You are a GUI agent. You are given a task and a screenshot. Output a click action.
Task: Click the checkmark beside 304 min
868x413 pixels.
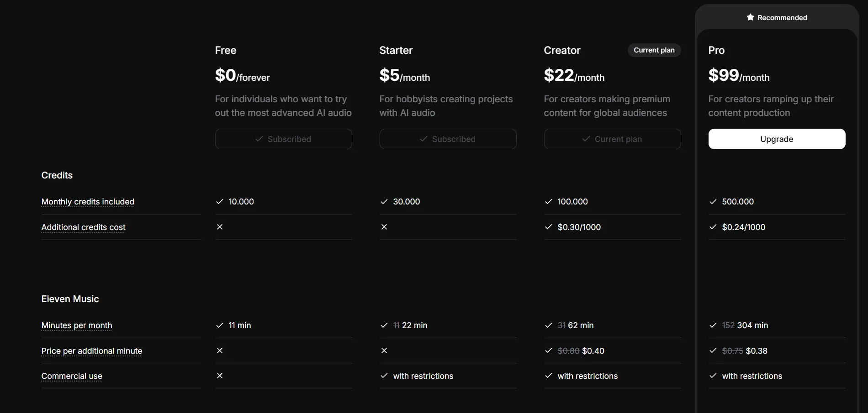click(713, 325)
